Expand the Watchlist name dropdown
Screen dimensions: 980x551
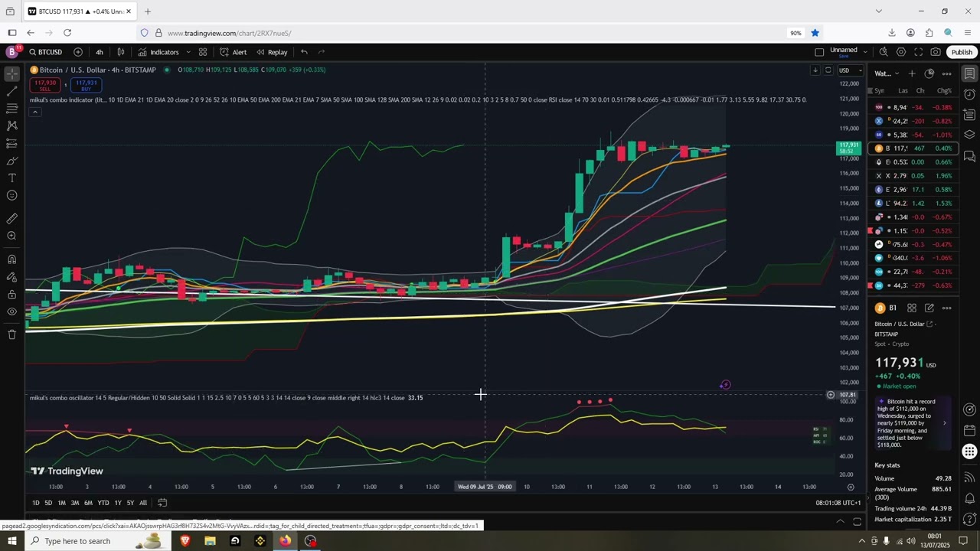886,73
